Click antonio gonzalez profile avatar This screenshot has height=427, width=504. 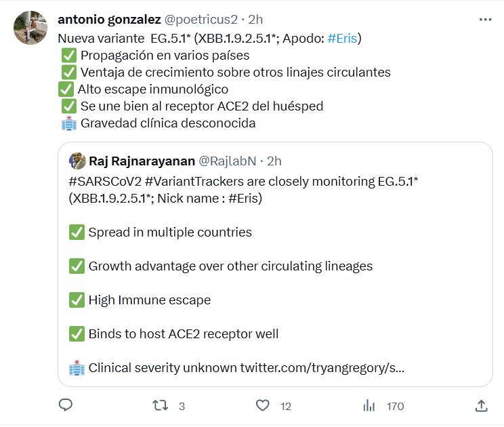(31, 28)
